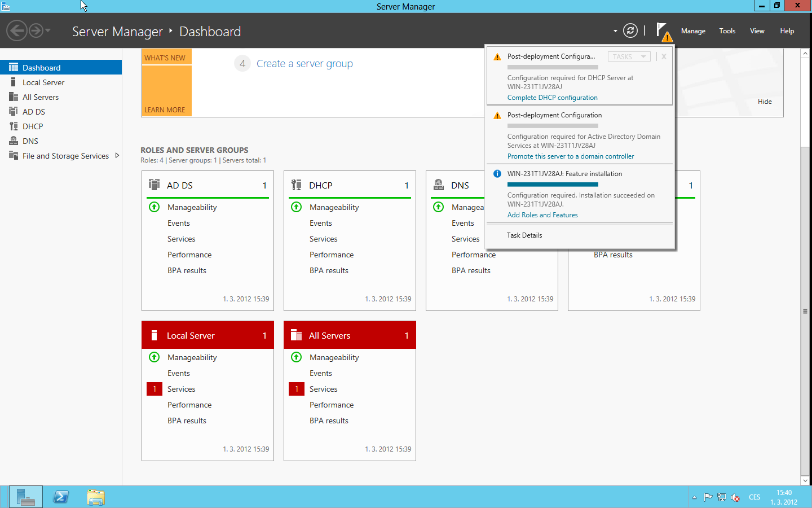The width and height of the screenshot is (812, 508).
Task: Click Create a server group link
Action: pos(304,64)
